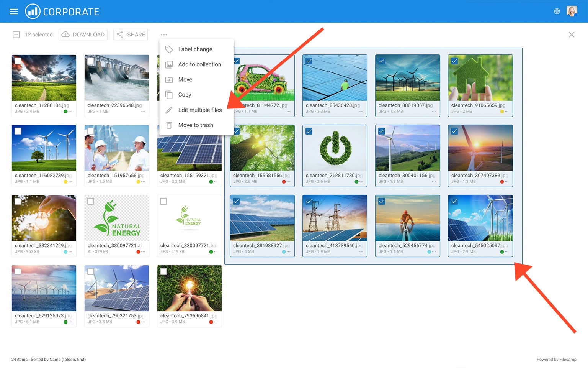Toggle the three-dot more actions menu

(x=164, y=35)
